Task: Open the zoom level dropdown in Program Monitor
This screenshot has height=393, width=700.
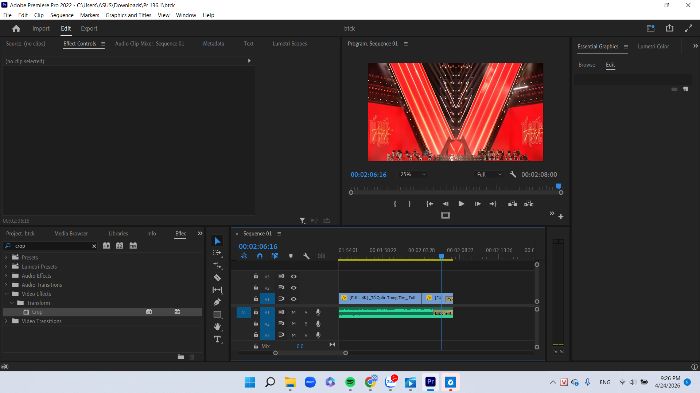Action: [x=413, y=174]
